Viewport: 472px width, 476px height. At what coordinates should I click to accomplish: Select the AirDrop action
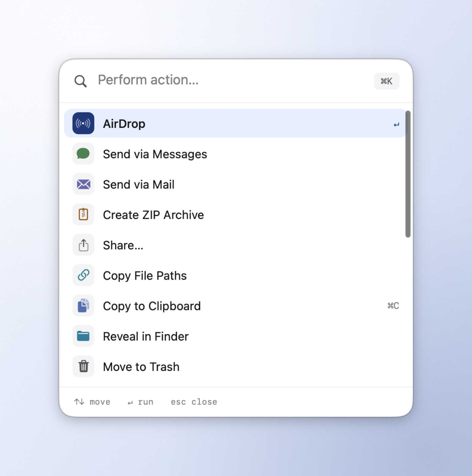pos(235,123)
